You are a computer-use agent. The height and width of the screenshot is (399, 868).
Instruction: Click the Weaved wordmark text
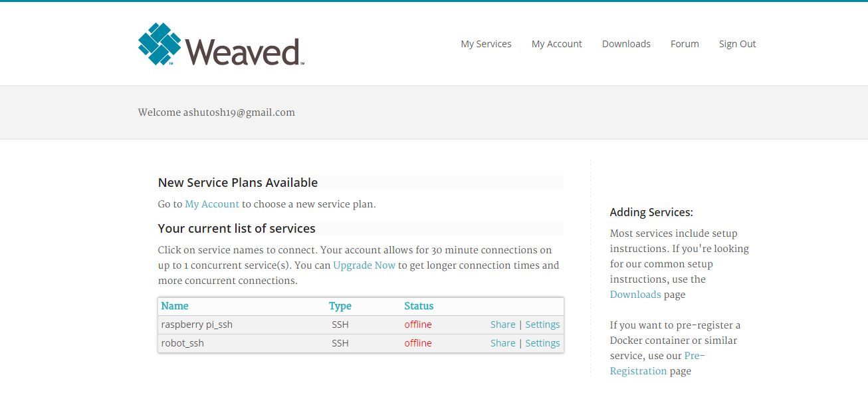tap(243, 52)
